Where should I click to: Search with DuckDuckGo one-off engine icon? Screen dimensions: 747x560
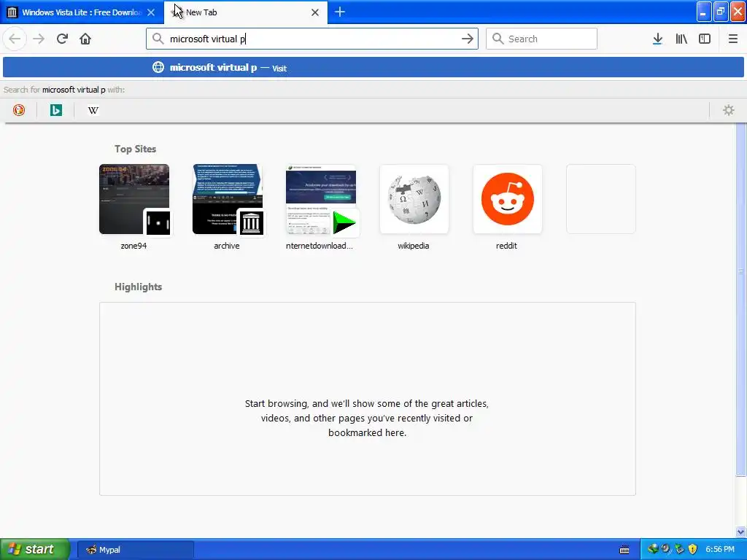pyautogui.click(x=18, y=110)
